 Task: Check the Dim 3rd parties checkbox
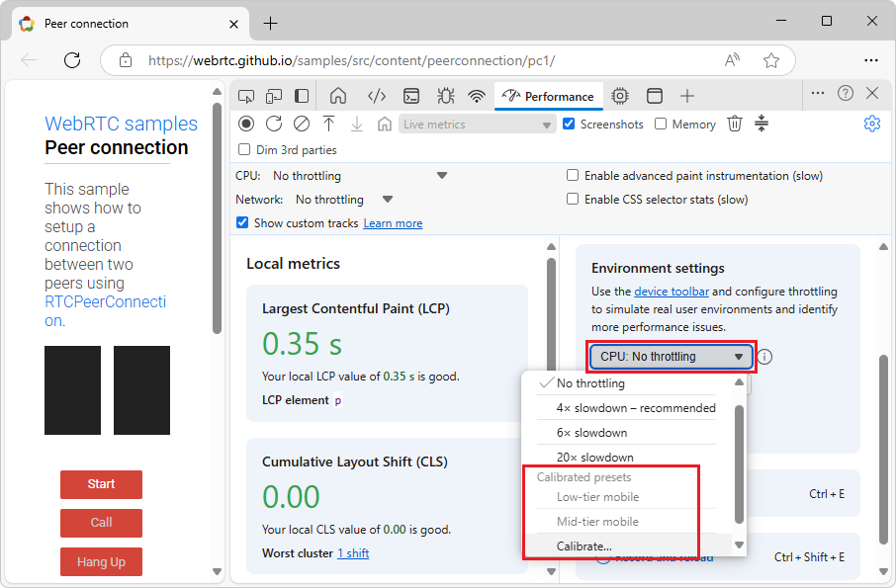tap(242, 149)
